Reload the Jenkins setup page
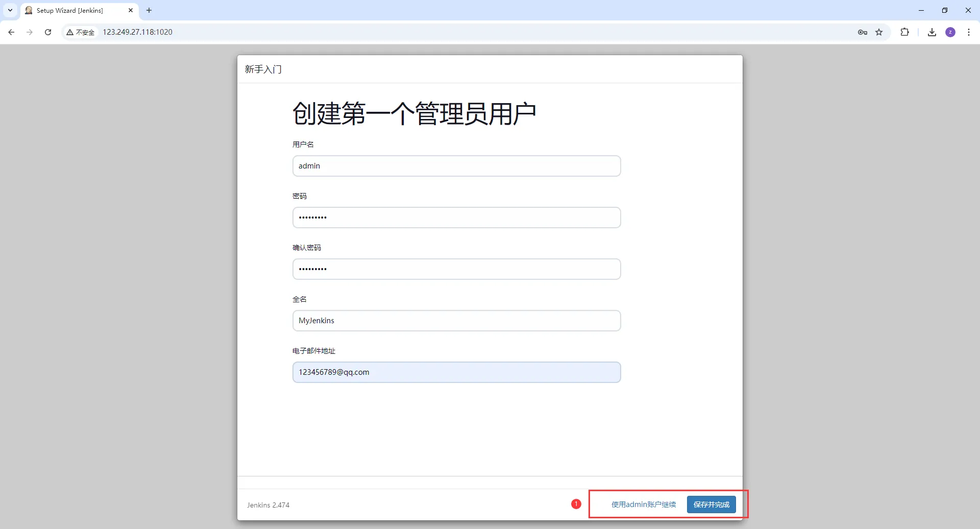The width and height of the screenshot is (980, 529). click(x=48, y=32)
